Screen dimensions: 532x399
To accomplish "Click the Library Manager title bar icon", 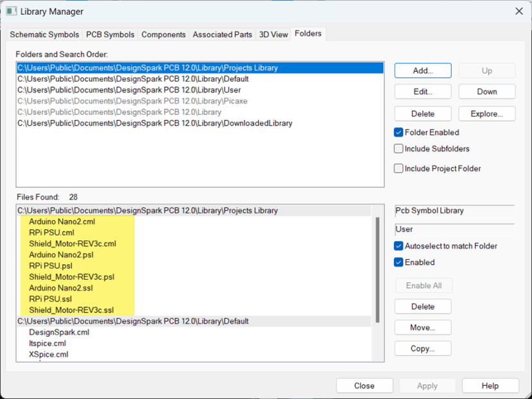I will coord(11,11).
